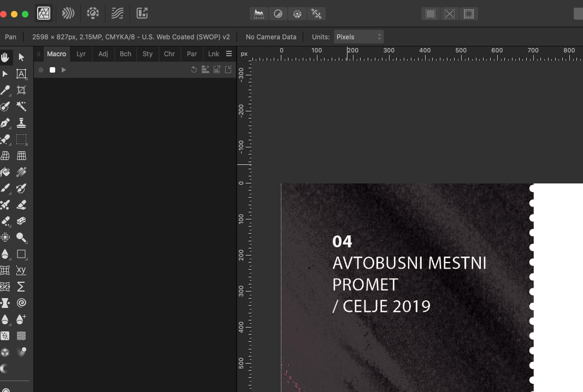
Task: Apply Auto Colours from the toolbar
Action: point(297,14)
